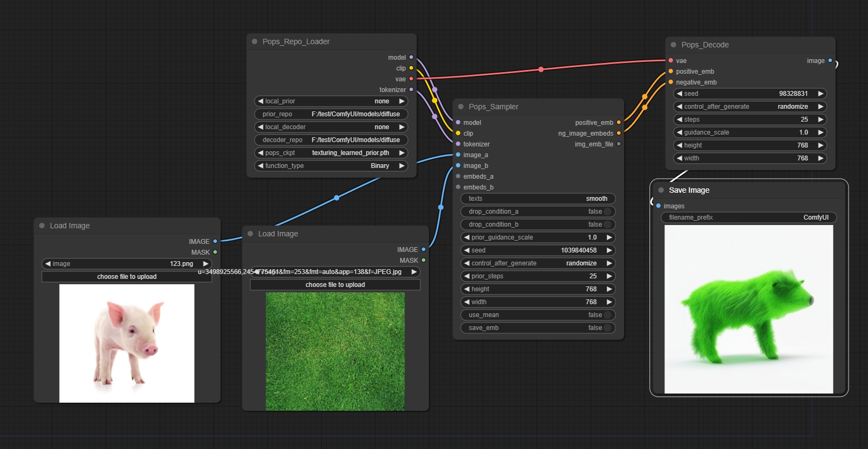Click the vae output port on Pops_Repo_Loader

pyautogui.click(x=411, y=79)
